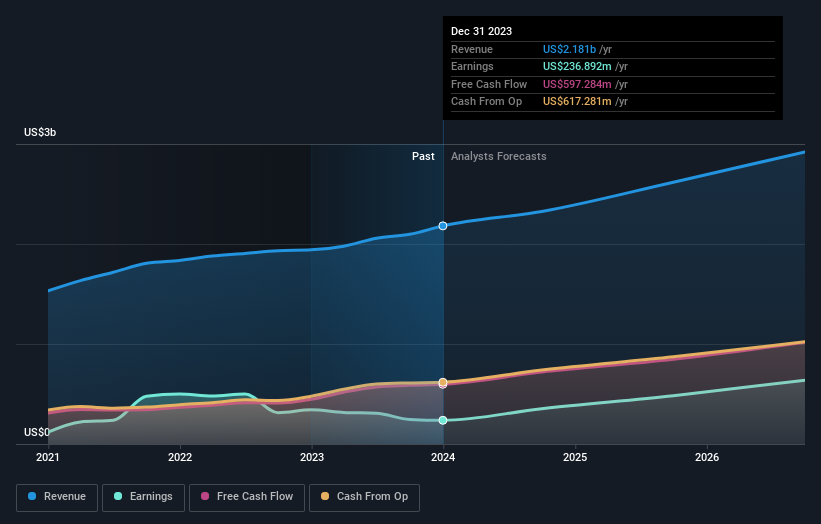The width and height of the screenshot is (821, 524).
Task: Click the US$3b y-axis label
Action: (40, 132)
